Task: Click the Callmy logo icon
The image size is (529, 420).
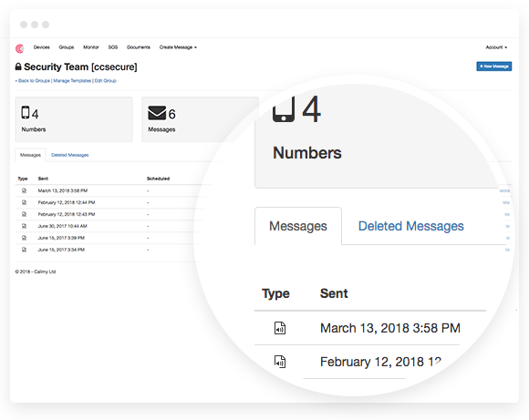Action: point(19,48)
